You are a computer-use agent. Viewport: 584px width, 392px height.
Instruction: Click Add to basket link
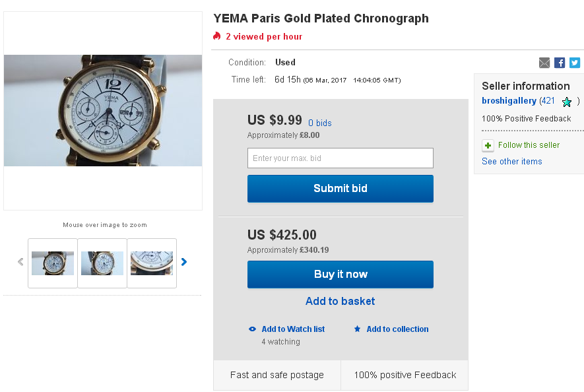pos(340,302)
